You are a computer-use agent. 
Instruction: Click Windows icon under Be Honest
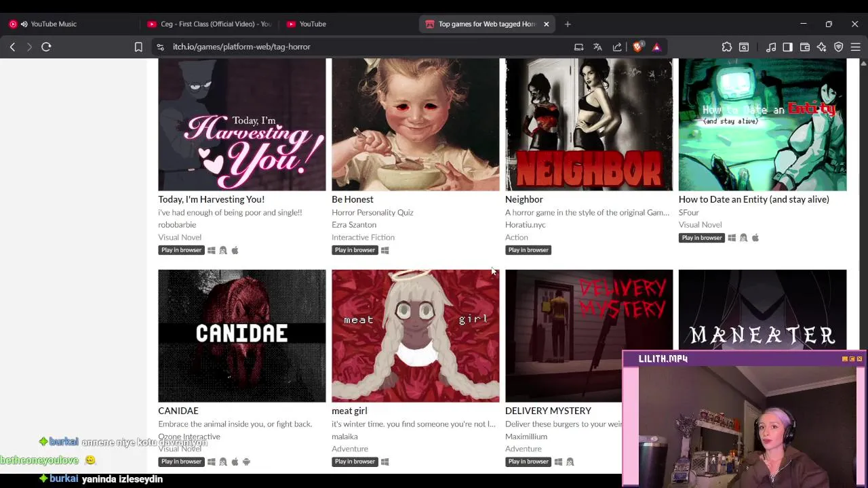click(x=385, y=250)
